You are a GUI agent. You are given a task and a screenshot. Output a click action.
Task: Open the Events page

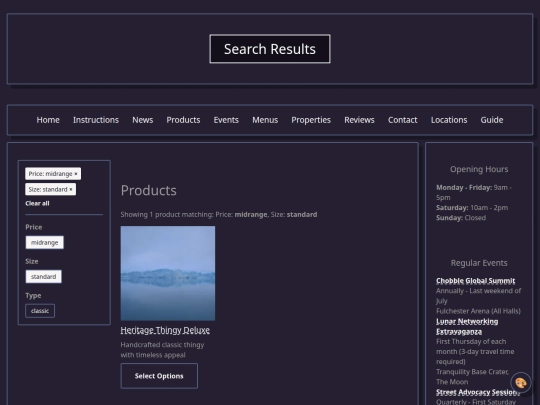pyautogui.click(x=226, y=120)
